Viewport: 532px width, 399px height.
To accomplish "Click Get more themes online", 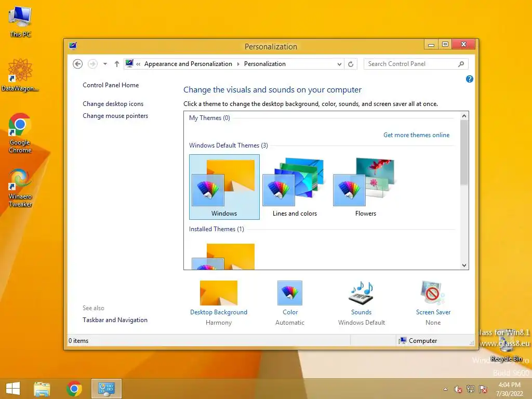I will [416, 135].
